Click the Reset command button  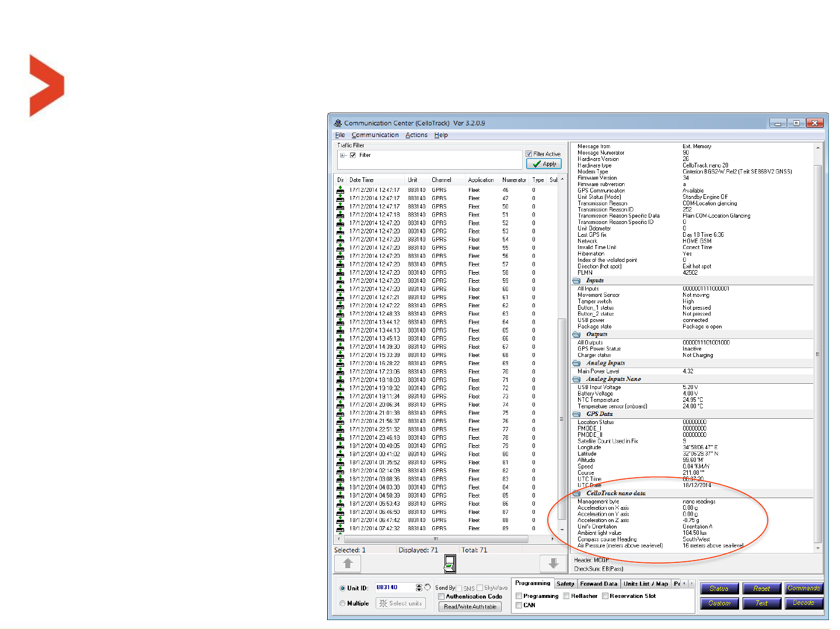click(x=762, y=589)
